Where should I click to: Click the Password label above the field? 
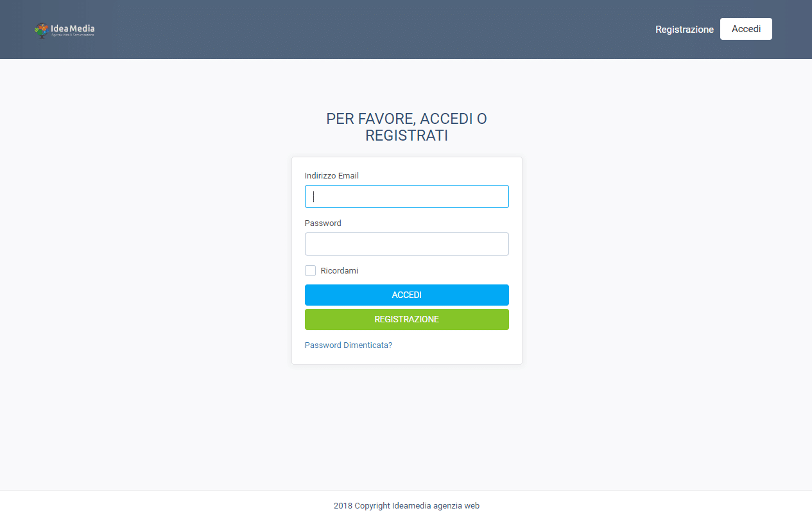pyautogui.click(x=323, y=223)
